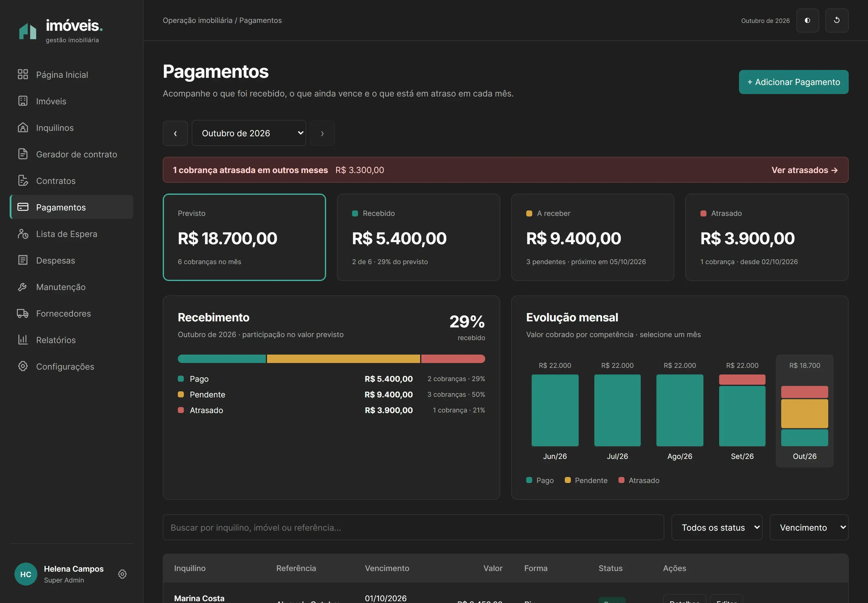Click the Adicionar Pagamento button
The width and height of the screenshot is (868, 603).
pyautogui.click(x=794, y=82)
